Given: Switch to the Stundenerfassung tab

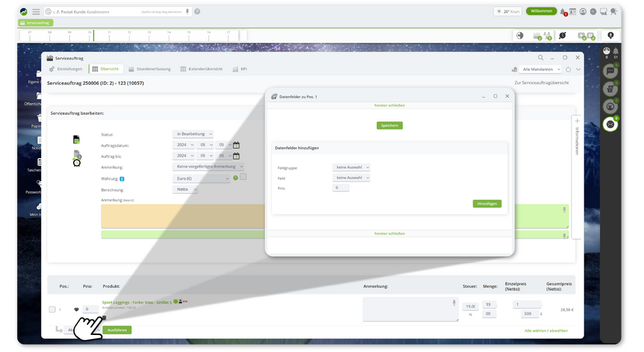Looking at the screenshot, I should (x=149, y=69).
